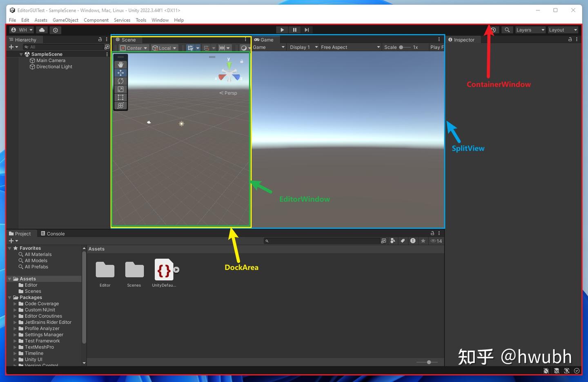588x382 pixels.
Task: Toggle eye visibility filter showing 14 items
Action: pos(436,241)
